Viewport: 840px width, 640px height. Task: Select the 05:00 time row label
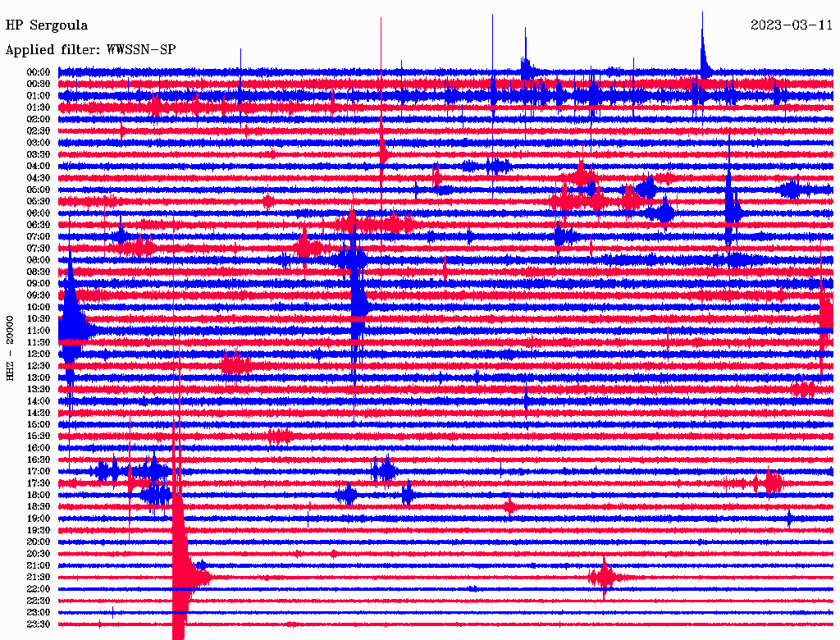pos(39,190)
